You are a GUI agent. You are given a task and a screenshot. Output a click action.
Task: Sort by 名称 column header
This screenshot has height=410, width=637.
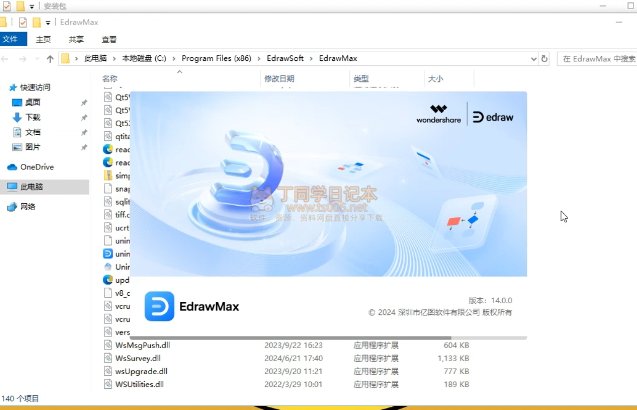(x=110, y=78)
